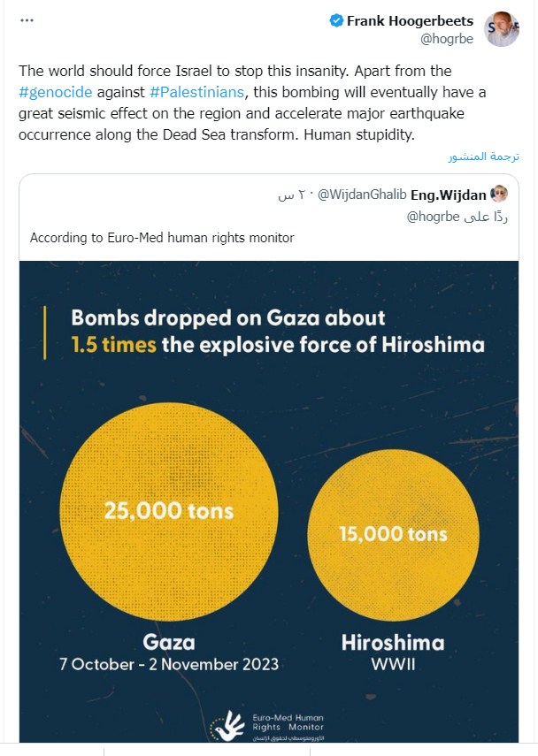Open Frank Hoogerbeets display name link
Image resolution: width=538 pixels, height=756 pixels.
coord(409,21)
